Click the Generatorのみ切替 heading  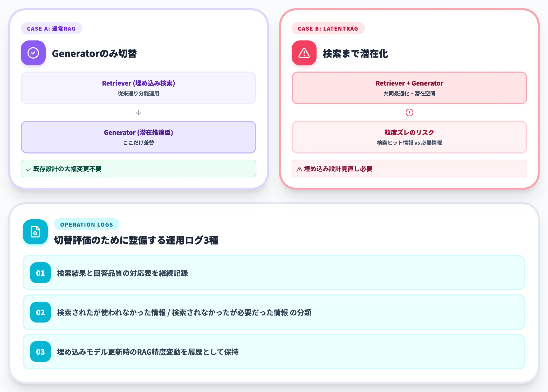tap(94, 53)
